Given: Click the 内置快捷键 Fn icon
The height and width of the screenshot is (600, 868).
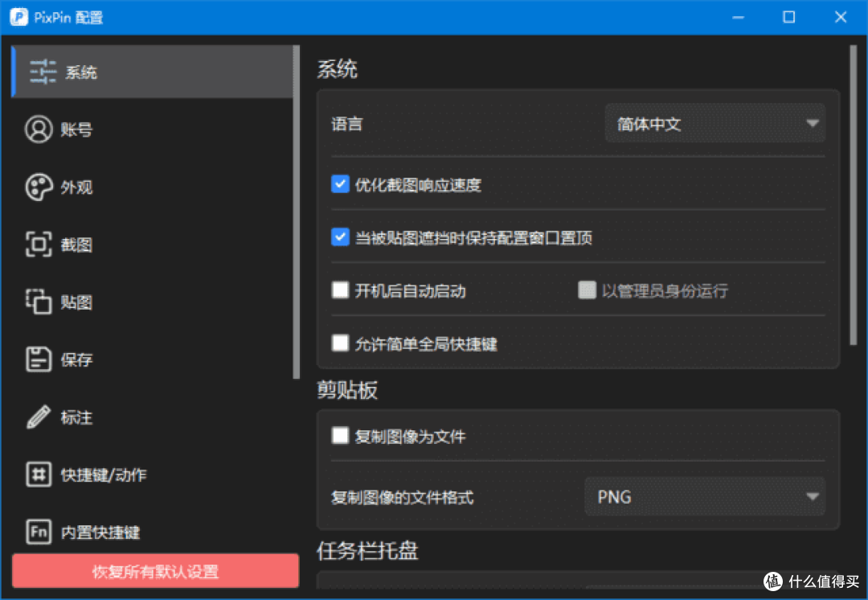Looking at the screenshot, I should pyautogui.click(x=39, y=532).
